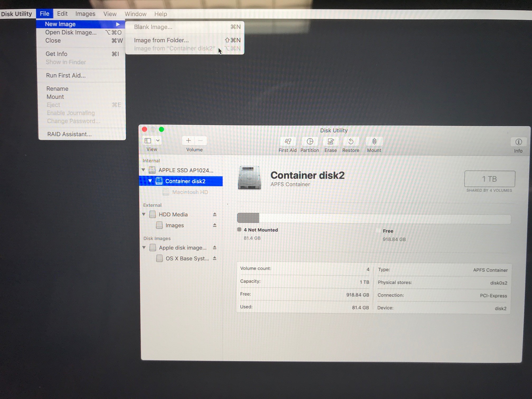
Task: Select Macintosh HD in the sidebar
Action: tap(190, 192)
